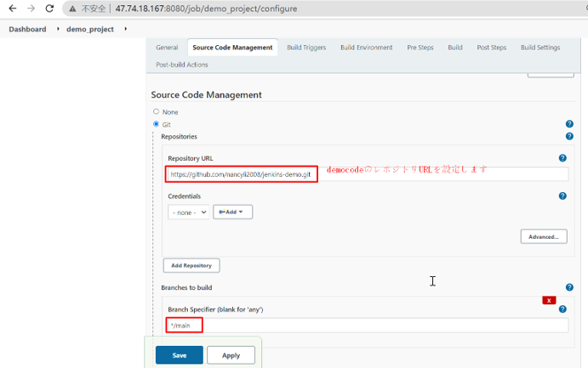Viewport: 588px width, 368px height.
Task: Click the browser address bar URL
Action: click(x=206, y=8)
